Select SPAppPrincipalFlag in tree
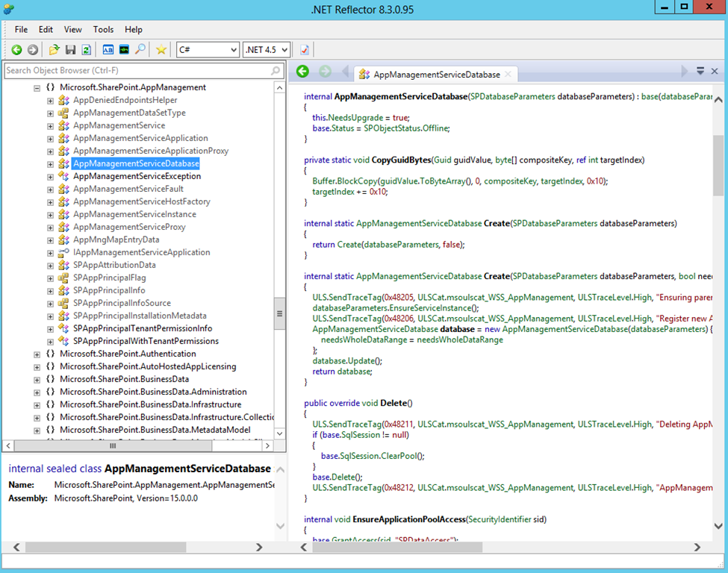728x573 pixels. point(110,278)
